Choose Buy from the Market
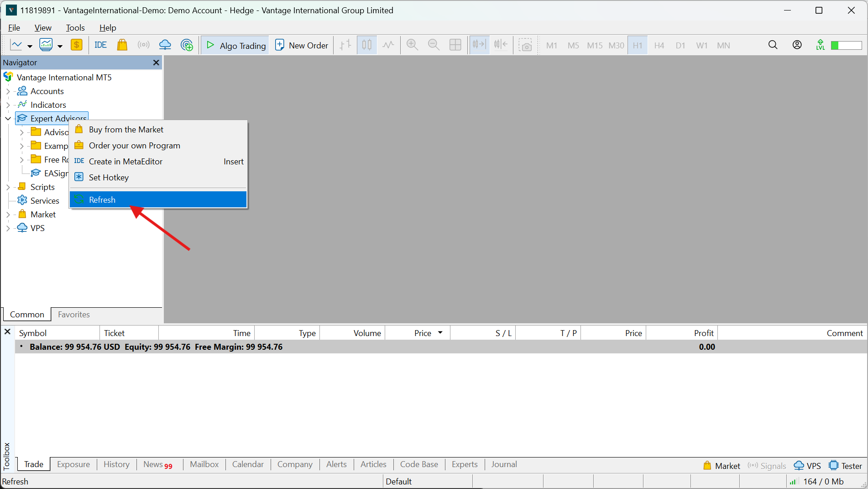Viewport: 868px width, 489px height. pyautogui.click(x=158, y=130)
